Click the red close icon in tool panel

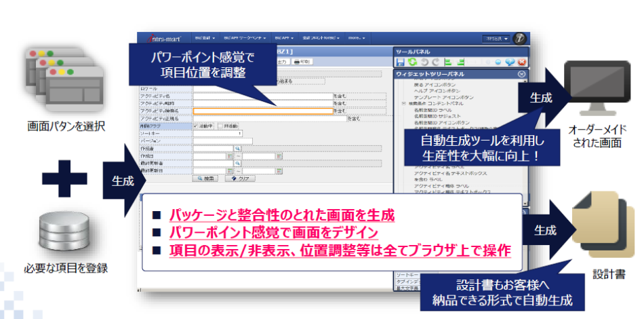point(522,62)
